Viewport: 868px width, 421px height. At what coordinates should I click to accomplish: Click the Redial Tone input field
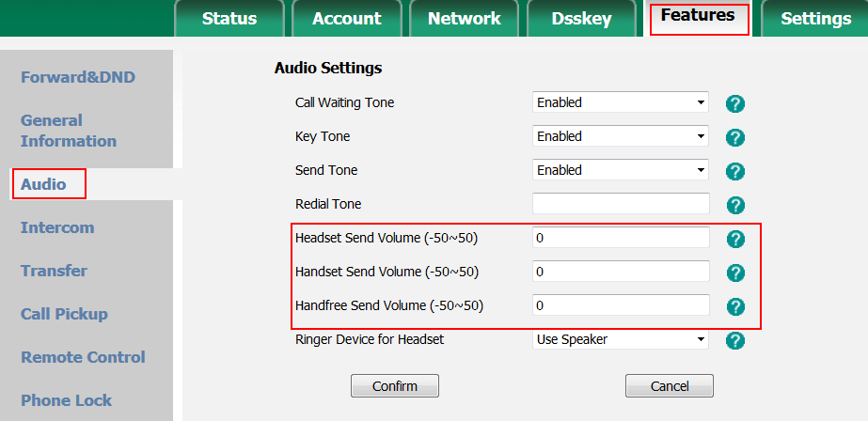pos(621,204)
